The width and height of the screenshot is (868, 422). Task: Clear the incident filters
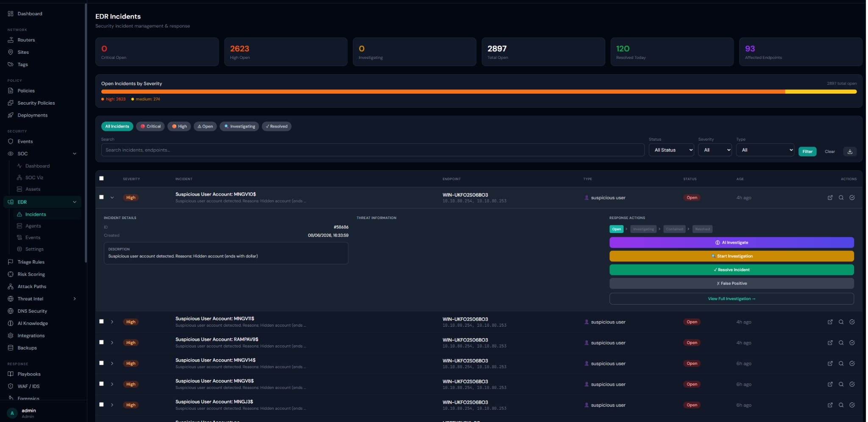(x=829, y=152)
